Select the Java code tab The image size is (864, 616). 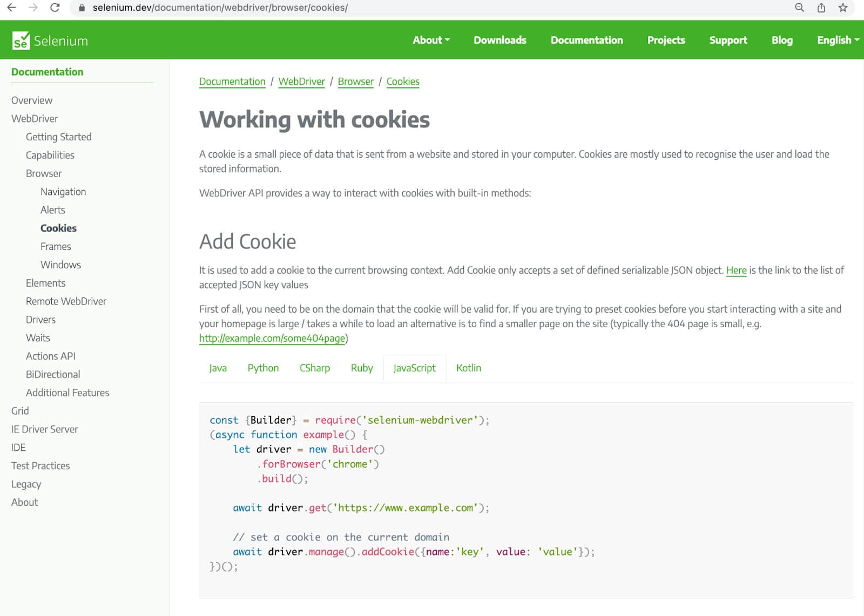[x=218, y=368]
